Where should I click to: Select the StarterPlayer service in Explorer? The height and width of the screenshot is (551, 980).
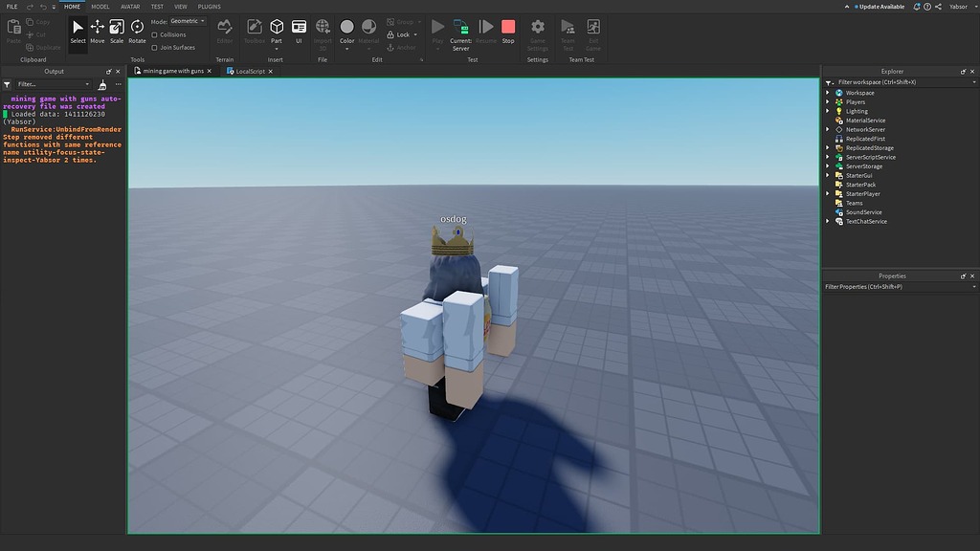click(864, 193)
